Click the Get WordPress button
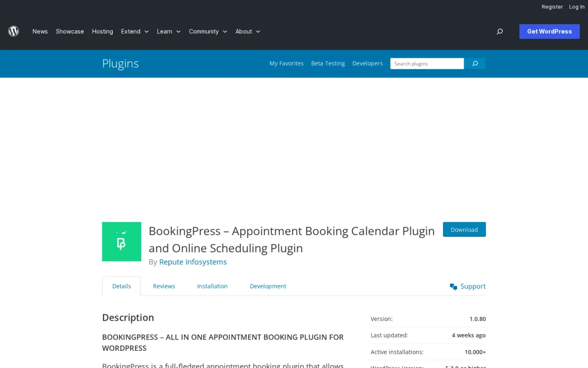 tap(549, 31)
